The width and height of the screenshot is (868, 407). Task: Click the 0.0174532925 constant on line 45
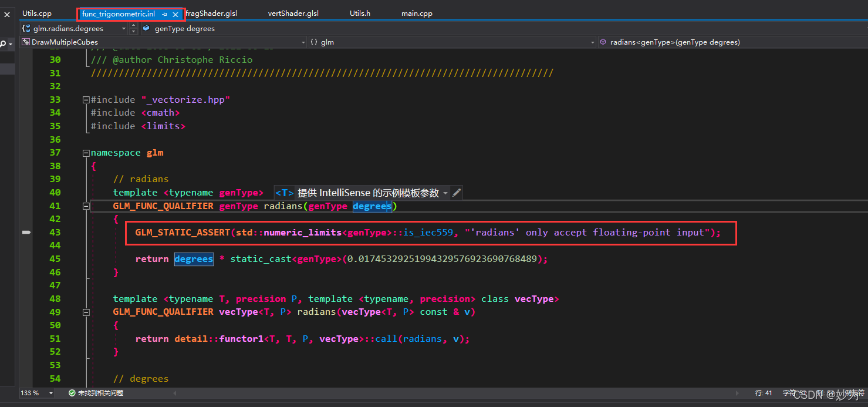point(442,259)
